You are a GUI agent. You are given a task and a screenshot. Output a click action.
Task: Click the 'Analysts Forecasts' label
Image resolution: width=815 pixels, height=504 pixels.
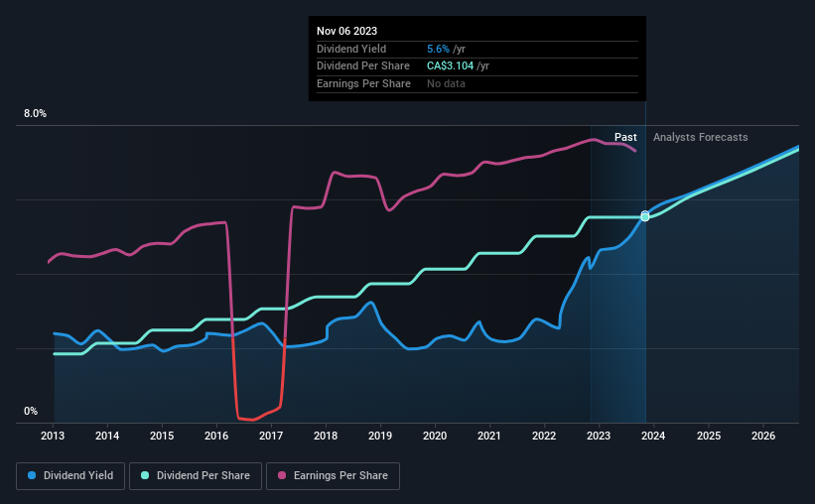700,137
